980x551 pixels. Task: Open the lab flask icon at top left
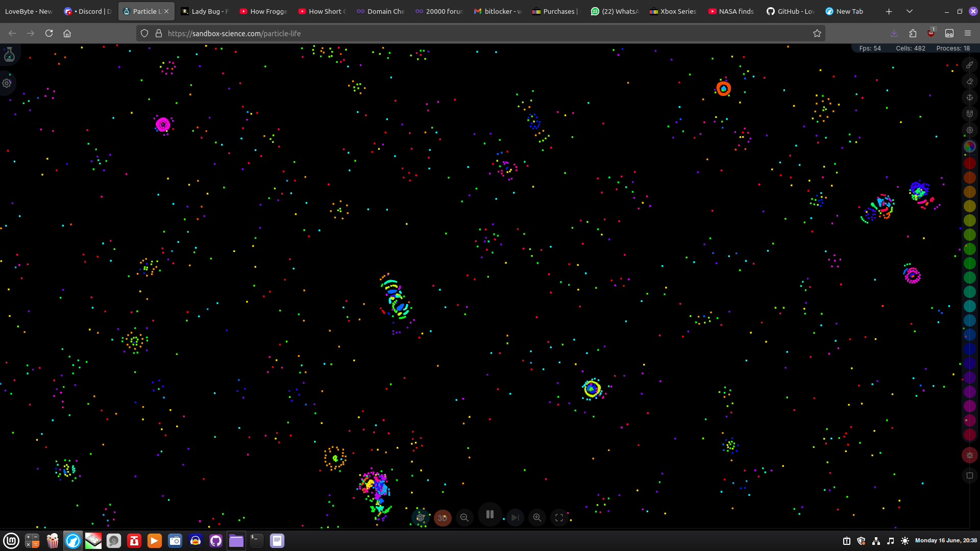point(9,55)
